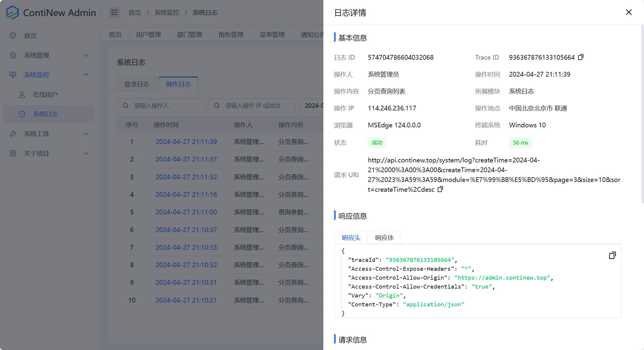Screen dimensions: 644x350
Task: Collapse the system monitoring menu
Action: [86, 75]
